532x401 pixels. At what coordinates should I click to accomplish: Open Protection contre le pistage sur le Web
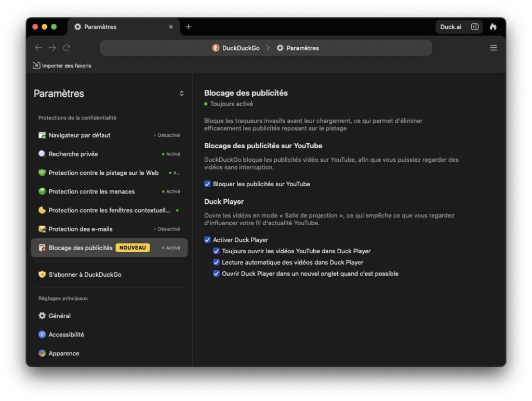[x=109, y=173]
